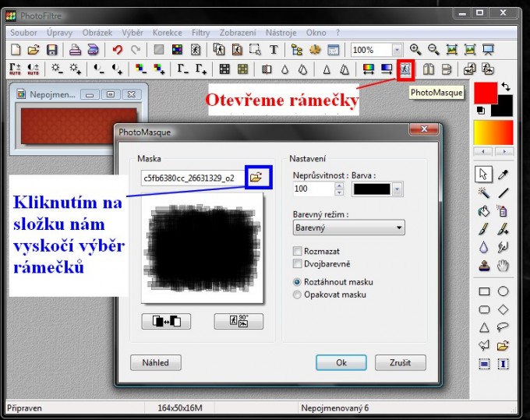Select the Triangle selection shape

coord(484,327)
